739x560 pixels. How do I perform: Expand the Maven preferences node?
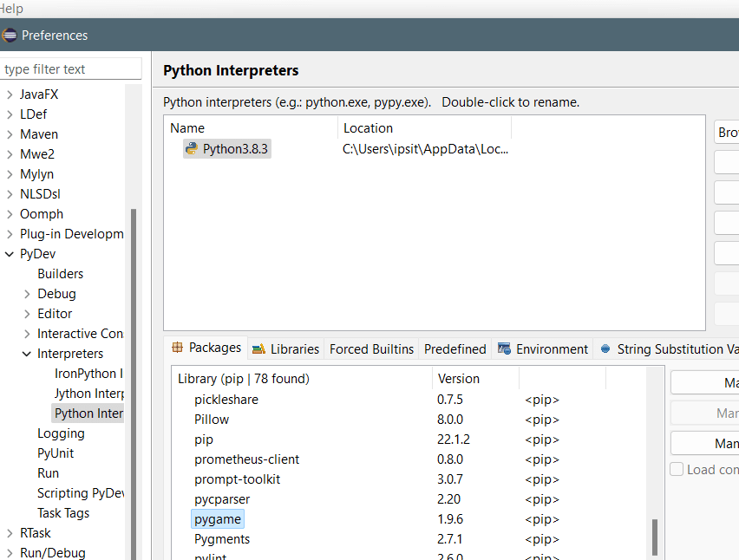[10, 134]
